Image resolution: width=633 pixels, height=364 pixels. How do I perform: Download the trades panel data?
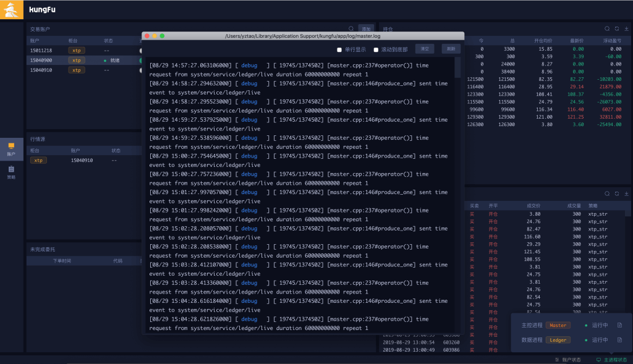point(627,193)
